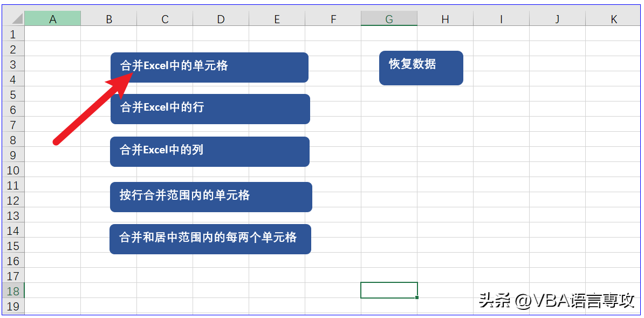Select column G header

pos(389,18)
